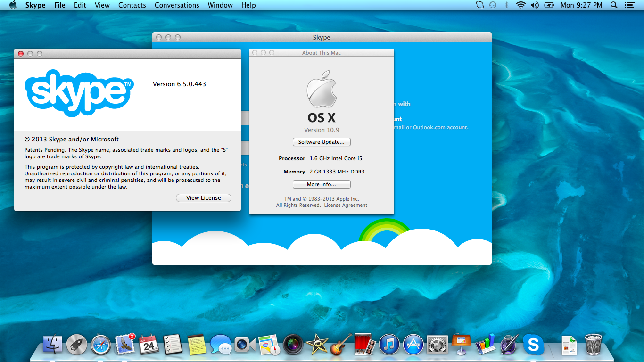Open Maps icon in Dock
The image size is (644, 362).
[269, 345]
